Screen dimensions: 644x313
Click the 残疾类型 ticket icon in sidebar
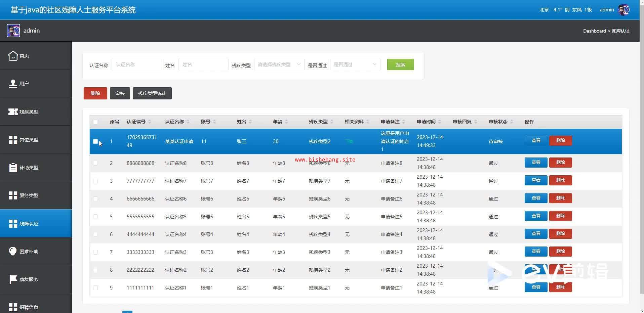click(x=13, y=112)
